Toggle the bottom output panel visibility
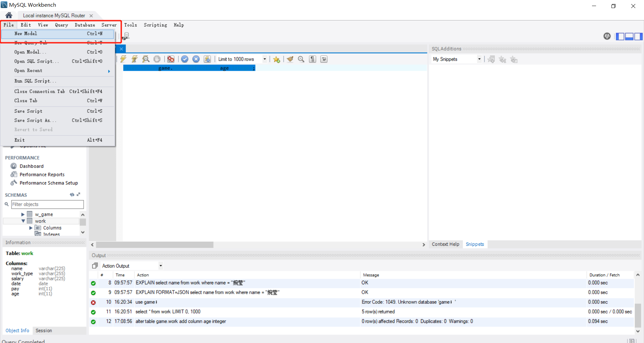Viewport: 644px width, 343px height. (x=629, y=36)
